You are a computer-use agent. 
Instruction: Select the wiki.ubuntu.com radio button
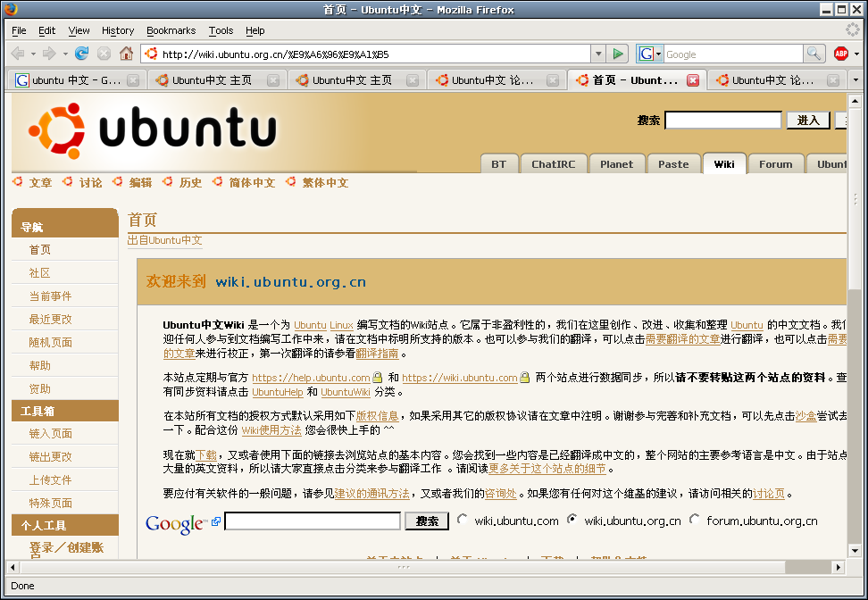click(462, 519)
